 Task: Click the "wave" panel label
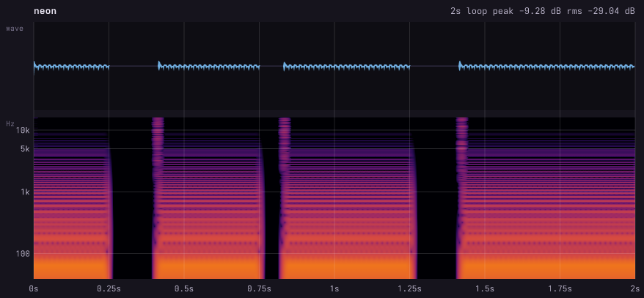pos(15,29)
